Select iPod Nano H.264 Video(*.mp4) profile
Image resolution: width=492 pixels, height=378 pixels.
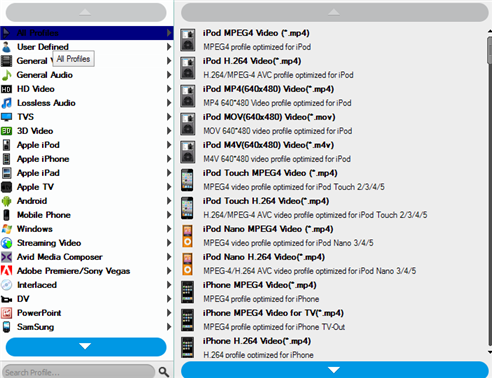click(333, 264)
